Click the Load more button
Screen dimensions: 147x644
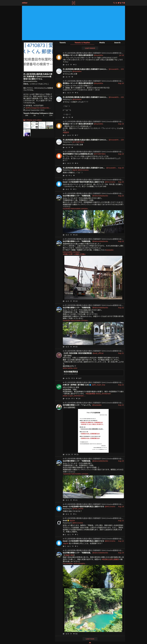[x=90, y=639]
